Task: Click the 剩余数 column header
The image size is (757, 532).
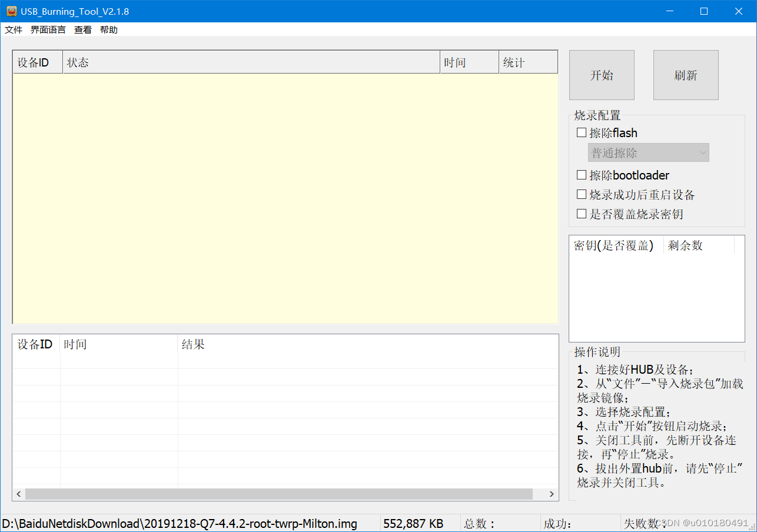Action: click(x=699, y=245)
